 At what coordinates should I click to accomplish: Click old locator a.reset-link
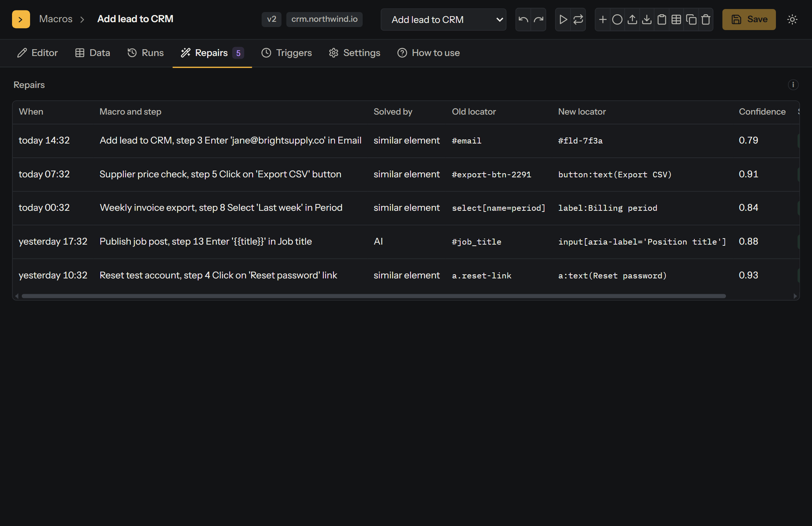482,275
